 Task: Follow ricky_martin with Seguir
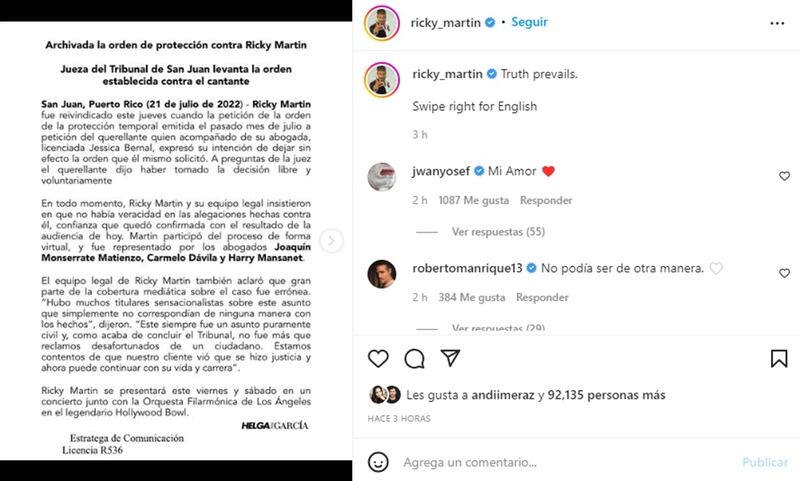(x=529, y=22)
